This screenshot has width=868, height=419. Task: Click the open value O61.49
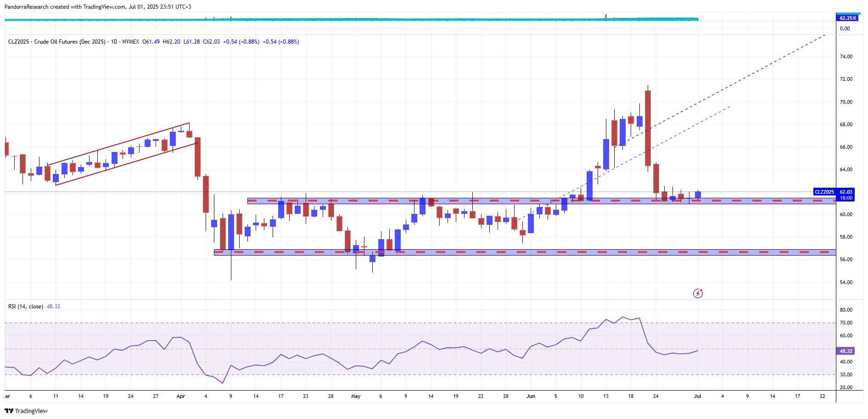pos(151,42)
